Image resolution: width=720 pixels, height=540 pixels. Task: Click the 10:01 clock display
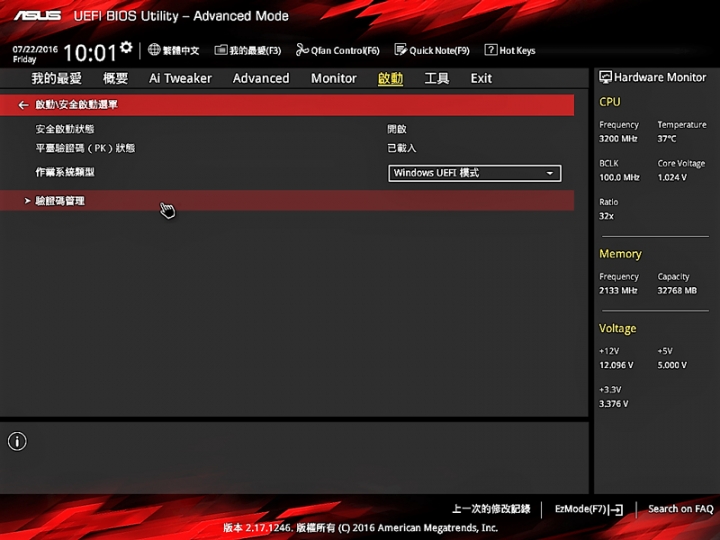[90, 52]
